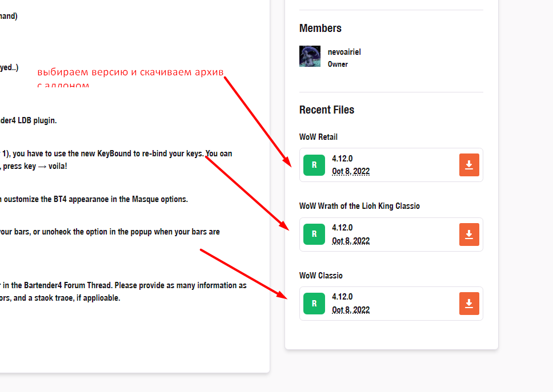Open version 4.12.0 under WoW Retail
Image resolution: width=553 pixels, height=392 pixels.
pos(342,159)
